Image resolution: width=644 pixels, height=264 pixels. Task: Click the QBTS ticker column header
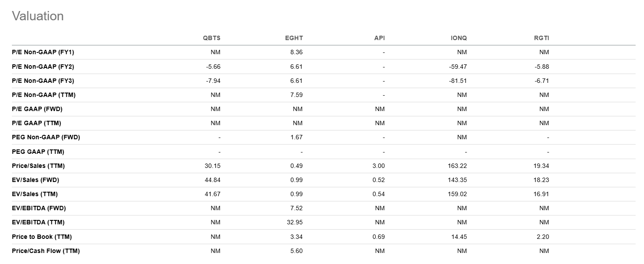click(x=211, y=38)
